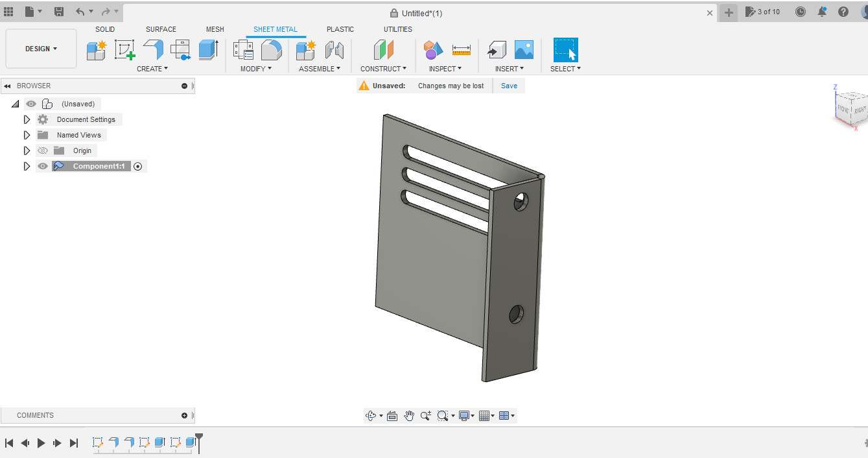Toggle visibility of the unsaved document root

pyautogui.click(x=30, y=103)
